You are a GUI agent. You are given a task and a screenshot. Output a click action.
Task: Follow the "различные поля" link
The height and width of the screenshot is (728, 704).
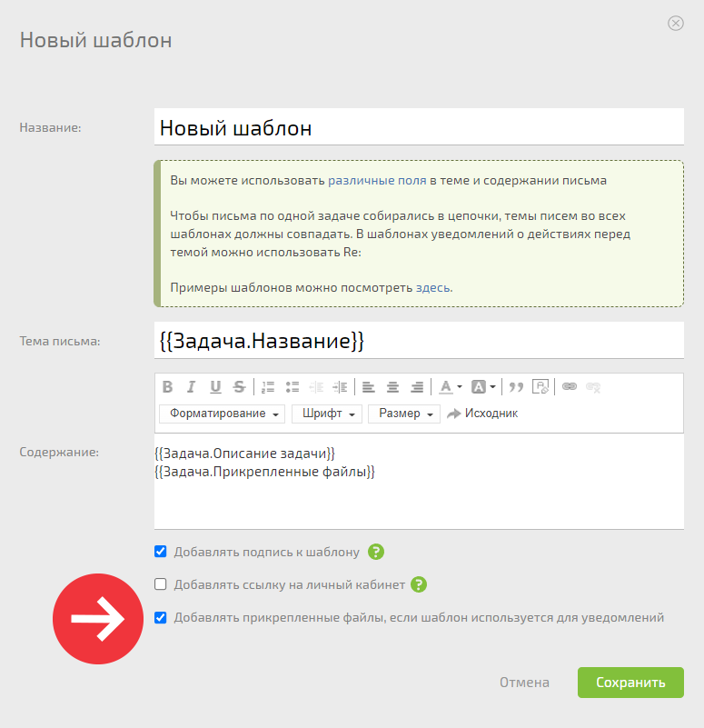click(377, 180)
